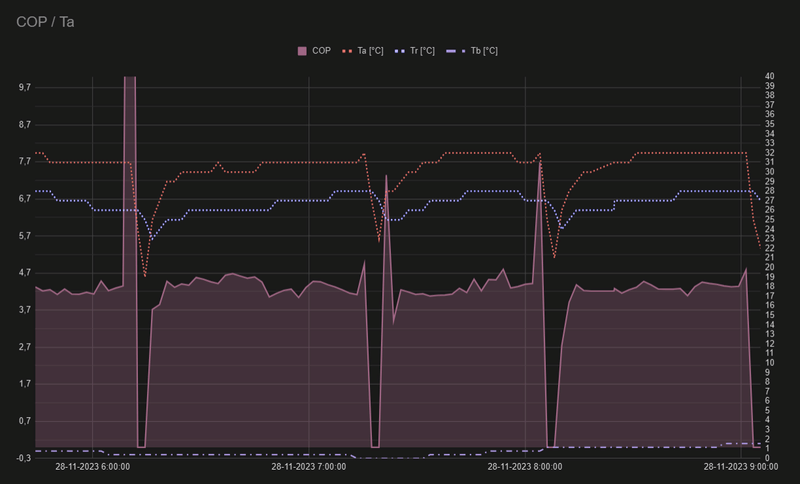The height and width of the screenshot is (484, 800).
Task: Toggle the COP series legend label
Action: [321, 51]
